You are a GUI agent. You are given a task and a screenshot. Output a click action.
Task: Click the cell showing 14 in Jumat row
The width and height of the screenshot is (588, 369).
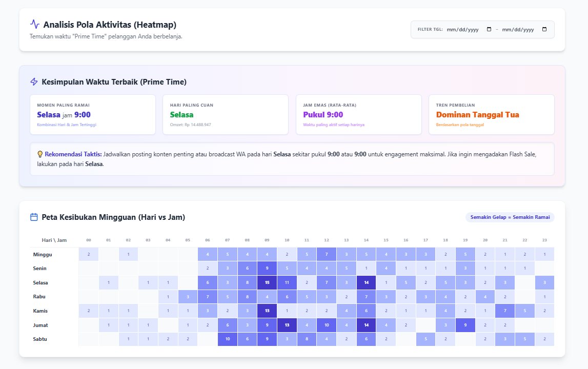pyautogui.click(x=366, y=324)
